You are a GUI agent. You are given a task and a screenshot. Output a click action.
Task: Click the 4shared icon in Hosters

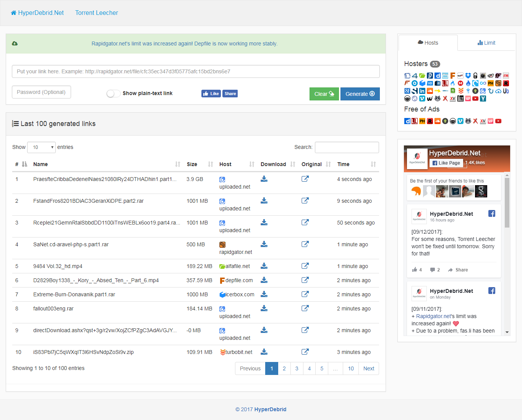415,76
